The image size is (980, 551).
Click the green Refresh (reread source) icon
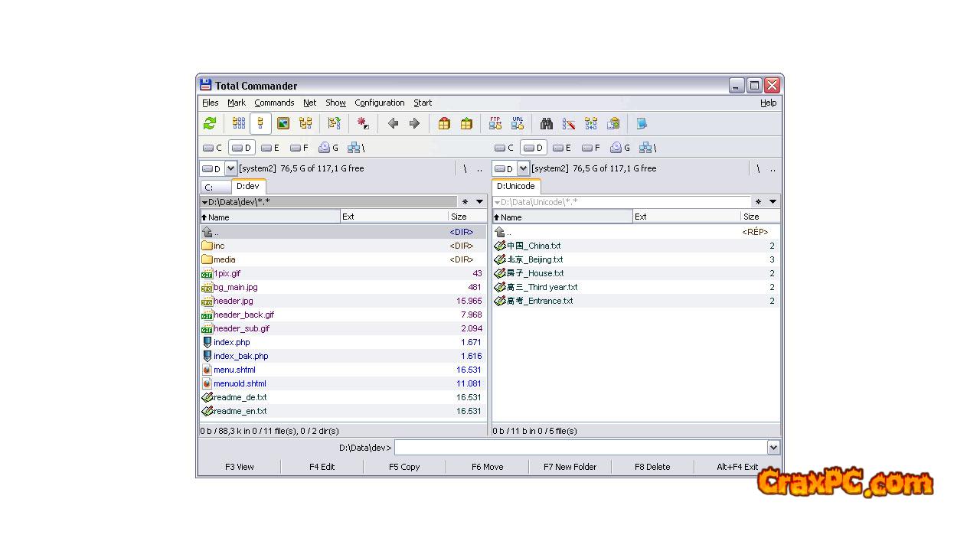(210, 123)
